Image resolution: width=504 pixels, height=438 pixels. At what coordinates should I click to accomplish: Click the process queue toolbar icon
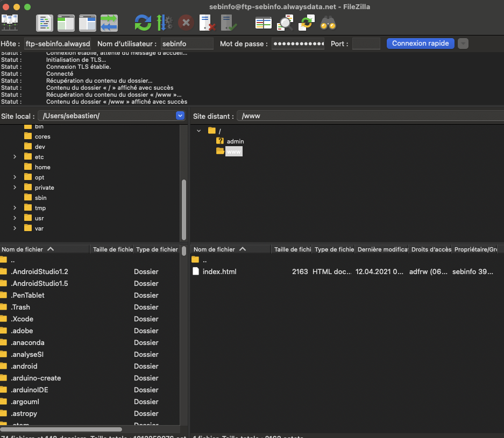tap(164, 23)
